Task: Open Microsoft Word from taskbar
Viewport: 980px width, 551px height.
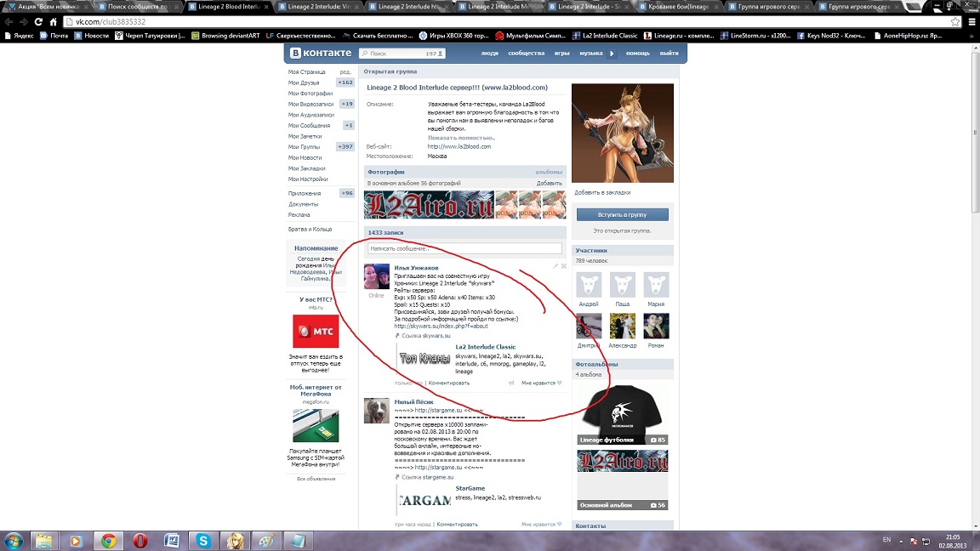Action: pos(172,541)
